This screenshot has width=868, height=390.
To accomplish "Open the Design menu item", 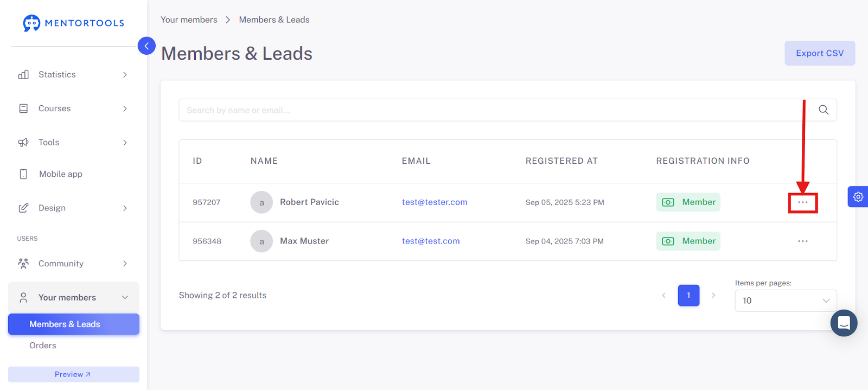I will point(74,208).
